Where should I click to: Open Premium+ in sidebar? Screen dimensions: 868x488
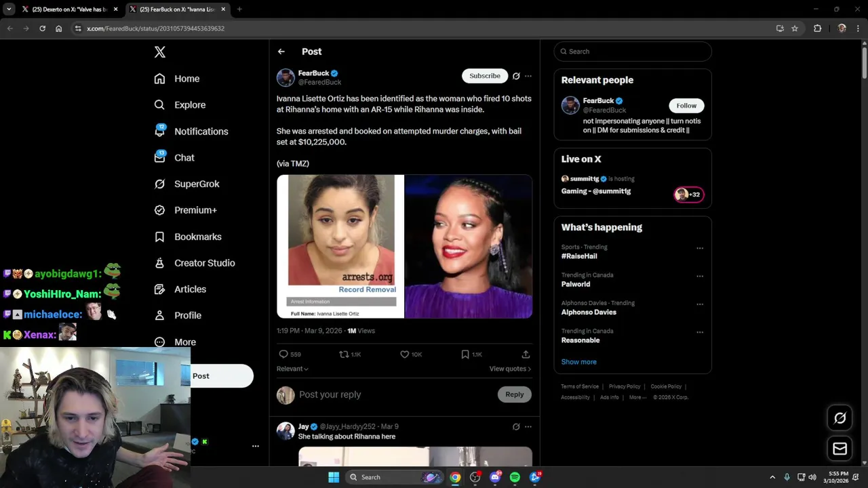click(x=185, y=210)
